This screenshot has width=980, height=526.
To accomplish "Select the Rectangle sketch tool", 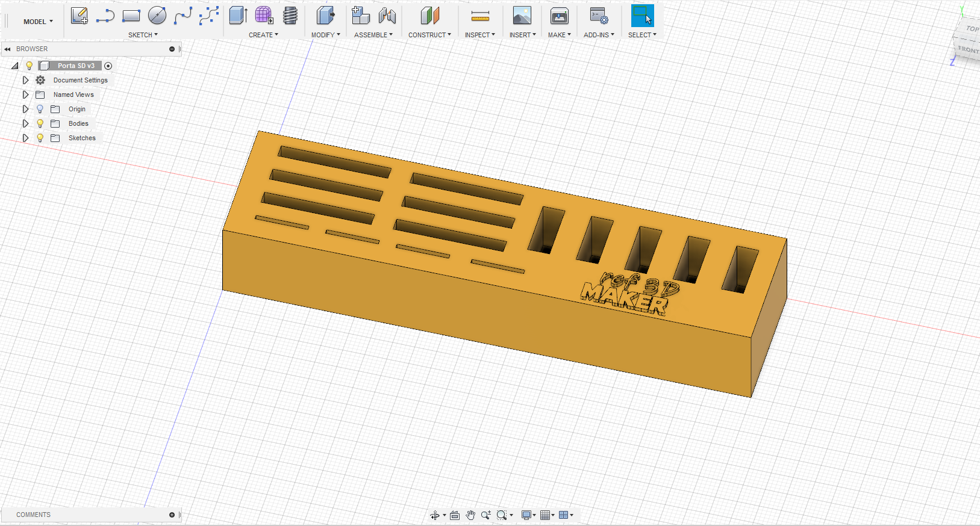I will pos(131,16).
